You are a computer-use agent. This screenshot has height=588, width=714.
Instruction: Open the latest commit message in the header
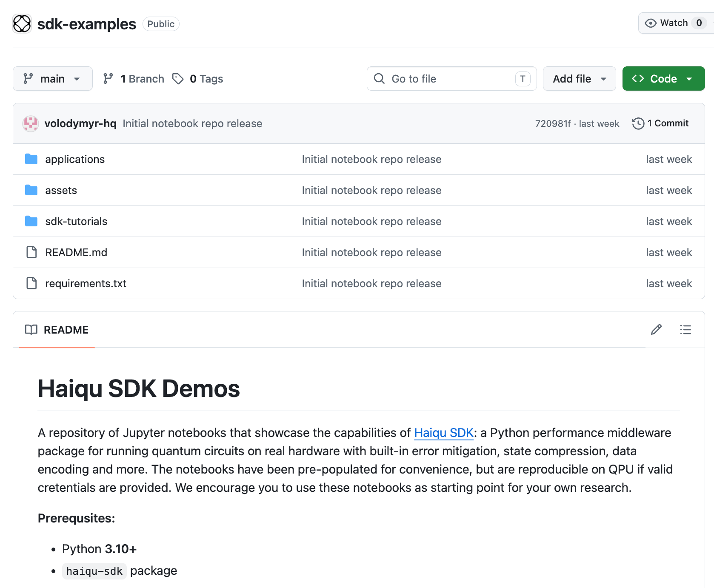click(x=192, y=123)
